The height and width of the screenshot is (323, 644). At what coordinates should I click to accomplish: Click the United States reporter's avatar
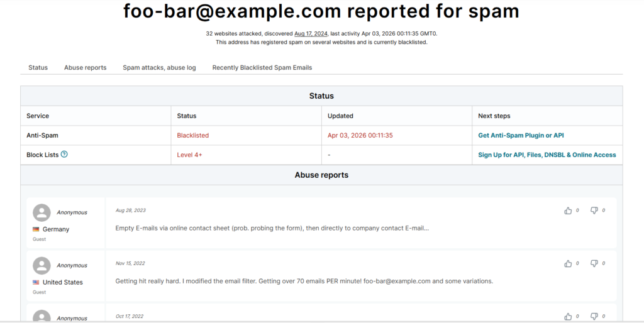coord(42,265)
